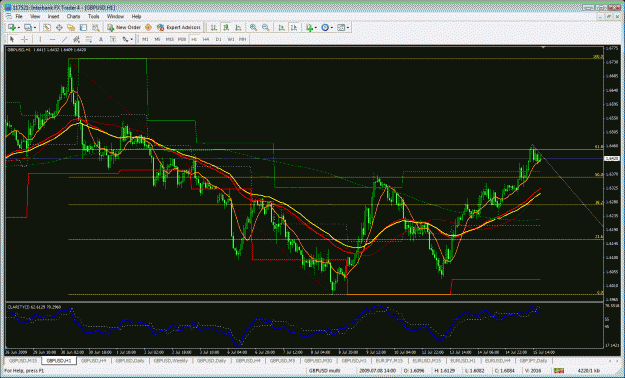Open the View menu

35,16
